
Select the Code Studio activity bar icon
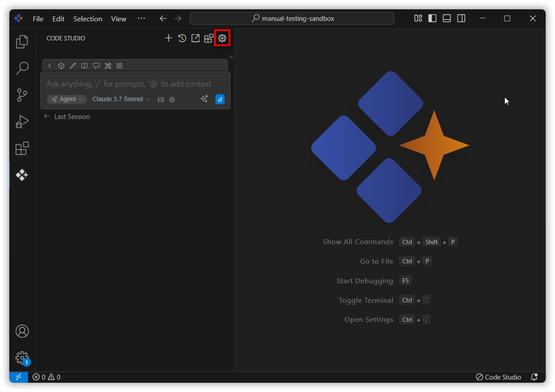pyautogui.click(x=22, y=175)
